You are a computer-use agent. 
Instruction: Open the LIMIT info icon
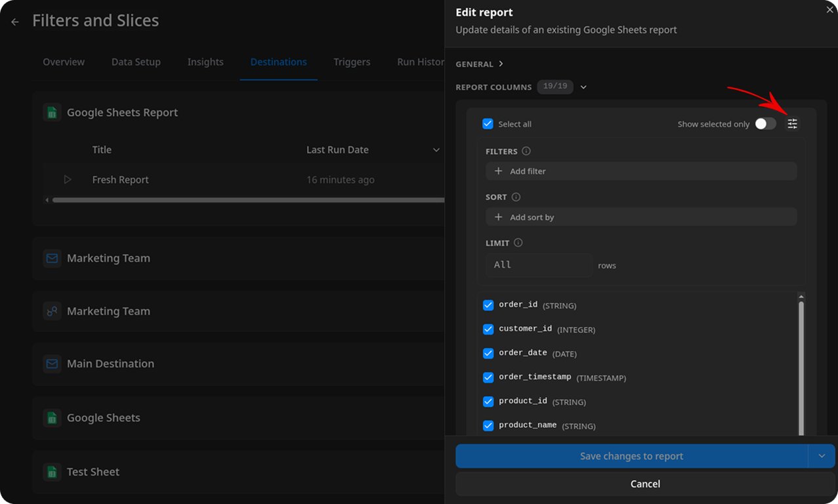pyautogui.click(x=518, y=243)
